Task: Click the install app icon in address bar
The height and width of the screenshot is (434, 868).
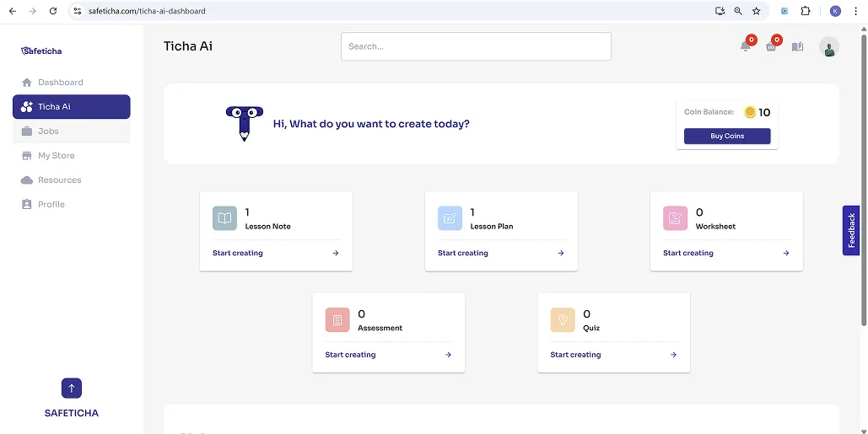Action: pyautogui.click(x=720, y=11)
